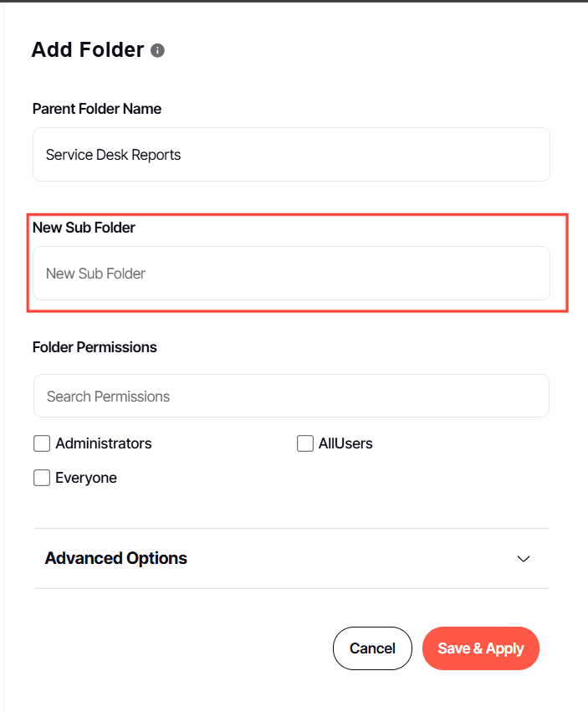Click the AllUsers label text
Viewport: 588px width, 712px height.
[345, 443]
